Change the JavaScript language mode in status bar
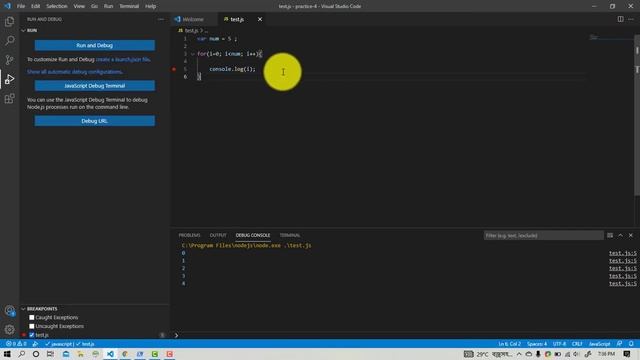Viewport: 640px width, 360px height. (x=599, y=344)
